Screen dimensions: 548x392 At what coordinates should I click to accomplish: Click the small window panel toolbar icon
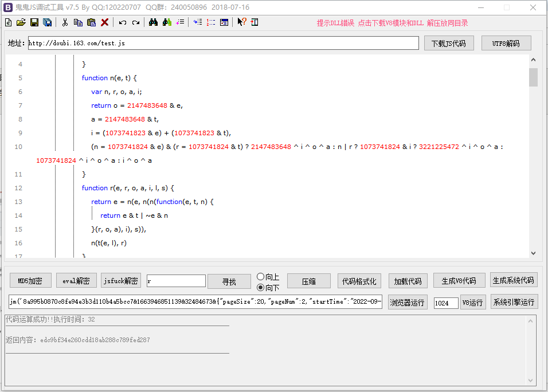[224, 22]
